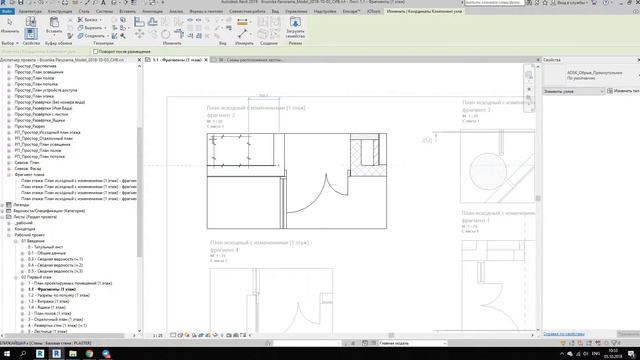Select sheet 3 - Отделочный план (1 этаж)

coord(55,320)
